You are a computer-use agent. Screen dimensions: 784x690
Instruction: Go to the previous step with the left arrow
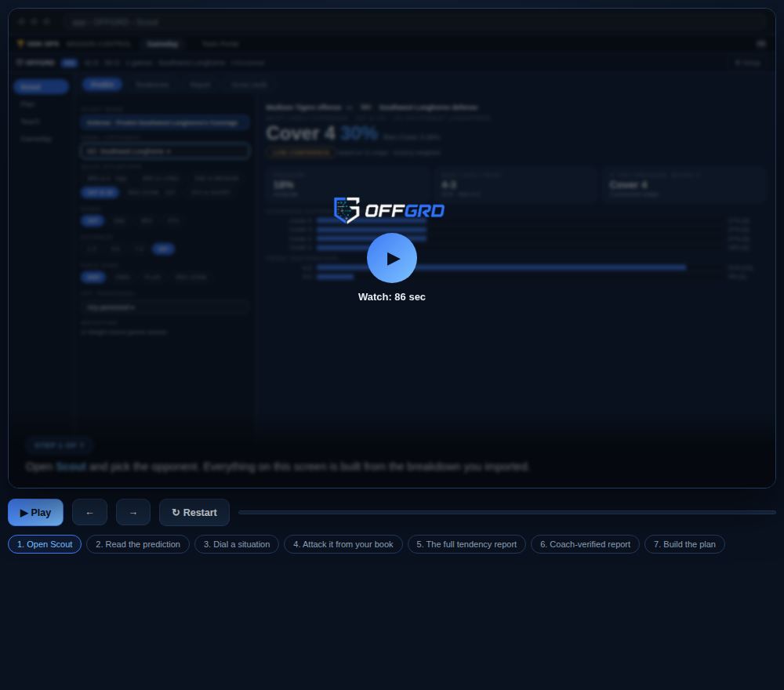pyautogui.click(x=89, y=513)
